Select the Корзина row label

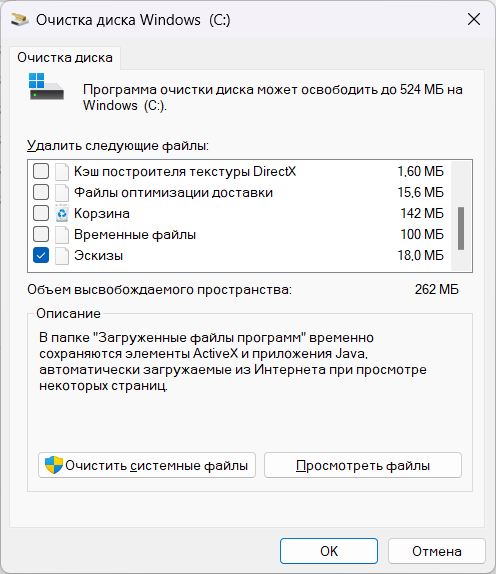click(102, 213)
